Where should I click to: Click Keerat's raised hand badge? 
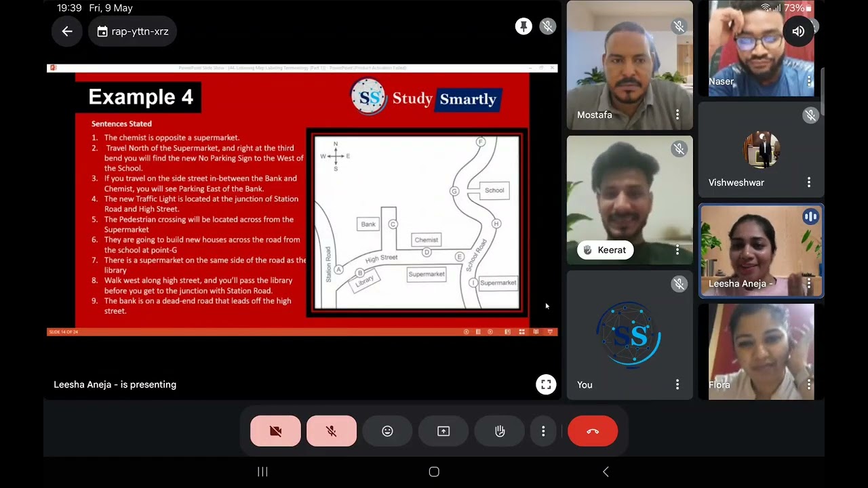(605, 250)
